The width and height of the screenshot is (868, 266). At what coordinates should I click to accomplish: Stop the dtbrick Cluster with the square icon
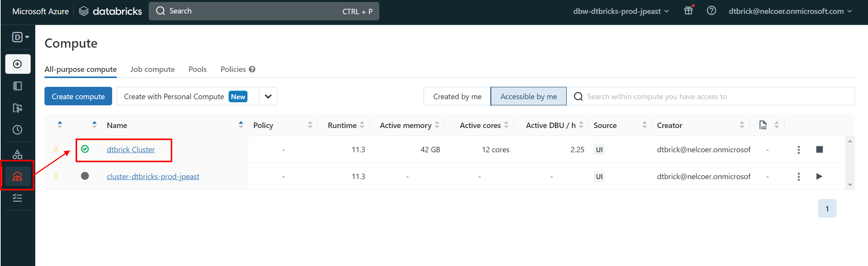pos(819,149)
